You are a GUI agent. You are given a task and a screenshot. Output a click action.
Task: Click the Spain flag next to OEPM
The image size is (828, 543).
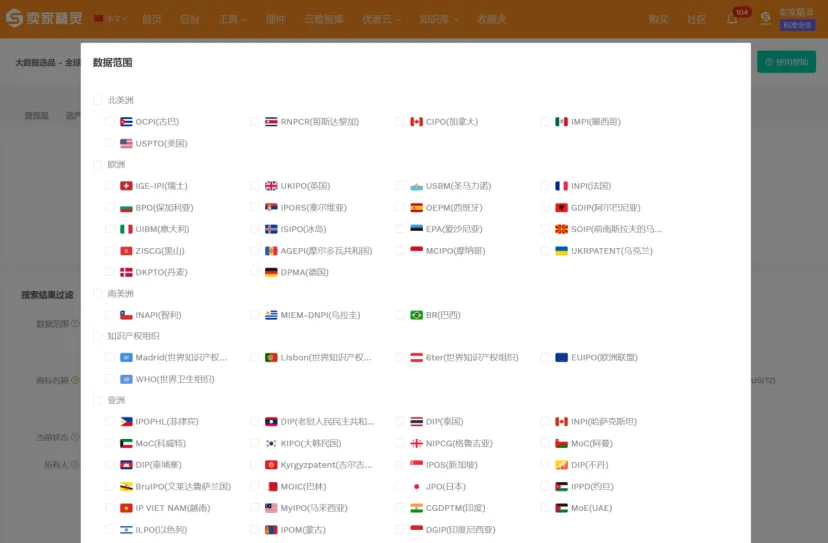tap(416, 208)
